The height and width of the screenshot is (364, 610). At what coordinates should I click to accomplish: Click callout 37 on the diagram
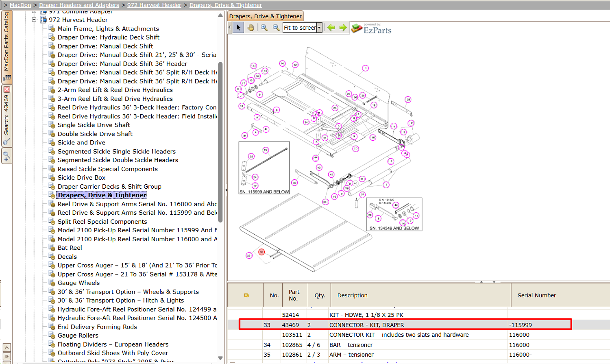[362, 194]
